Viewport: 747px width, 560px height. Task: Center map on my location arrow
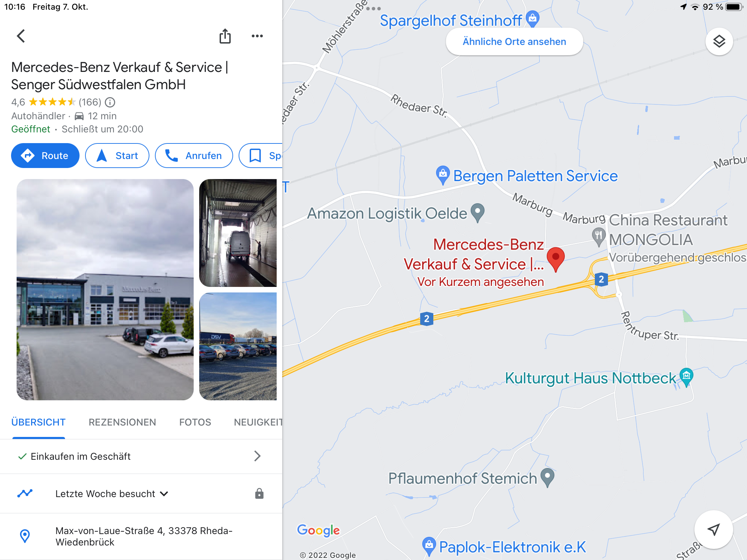(x=713, y=529)
